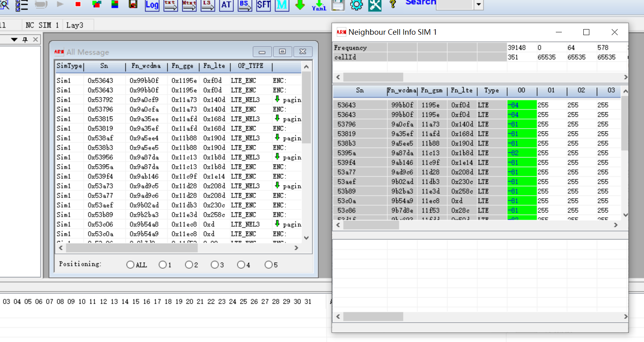Select green -82 cell in row 5395a
The width and height of the screenshot is (644, 342).
(522, 153)
